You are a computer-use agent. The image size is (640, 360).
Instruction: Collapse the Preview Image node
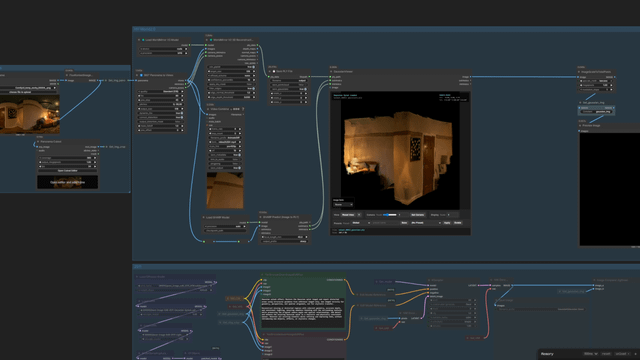click(580, 125)
